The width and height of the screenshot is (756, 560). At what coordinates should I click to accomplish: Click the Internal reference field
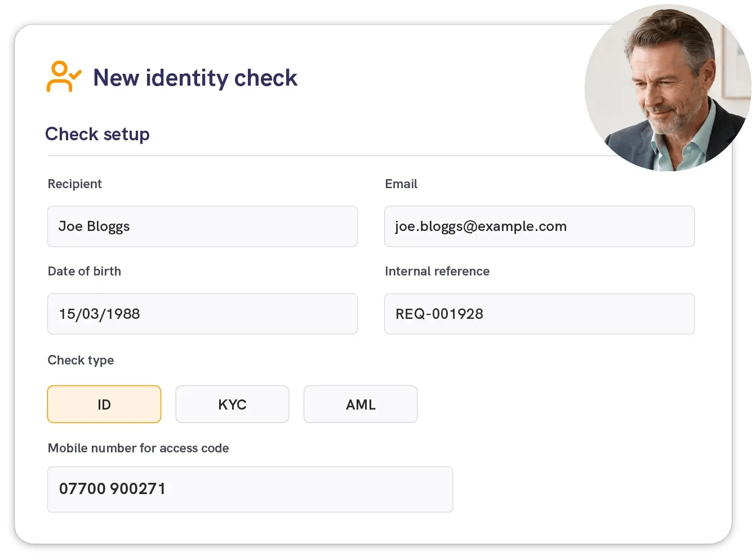pos(539,314)
